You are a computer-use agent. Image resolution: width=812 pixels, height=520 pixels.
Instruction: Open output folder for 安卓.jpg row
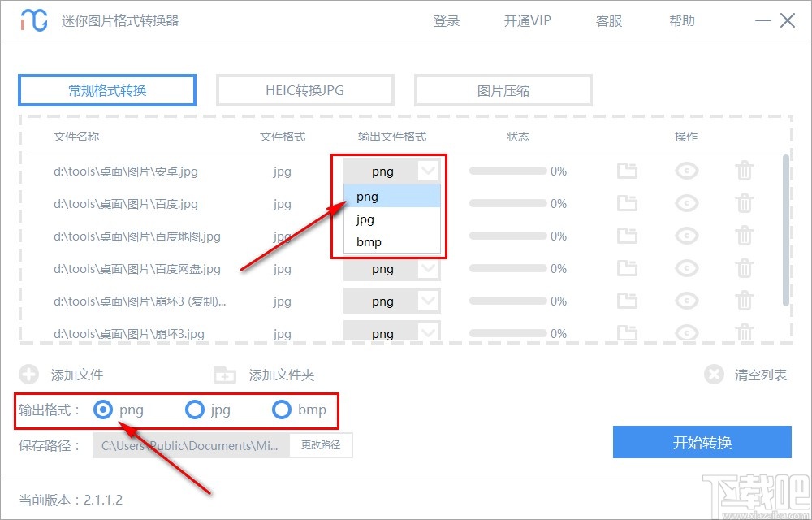point(626,171)
